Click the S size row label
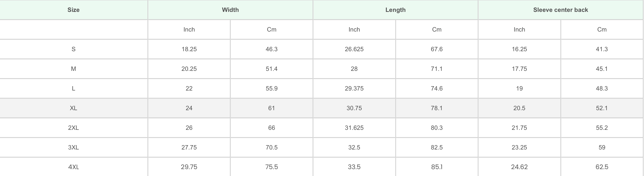This screenshot has height=176, width=644. [x=74, y=49]
